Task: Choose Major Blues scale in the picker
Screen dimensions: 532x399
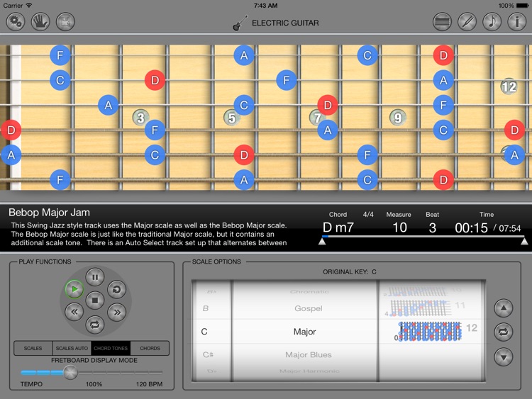Action: 309,354
